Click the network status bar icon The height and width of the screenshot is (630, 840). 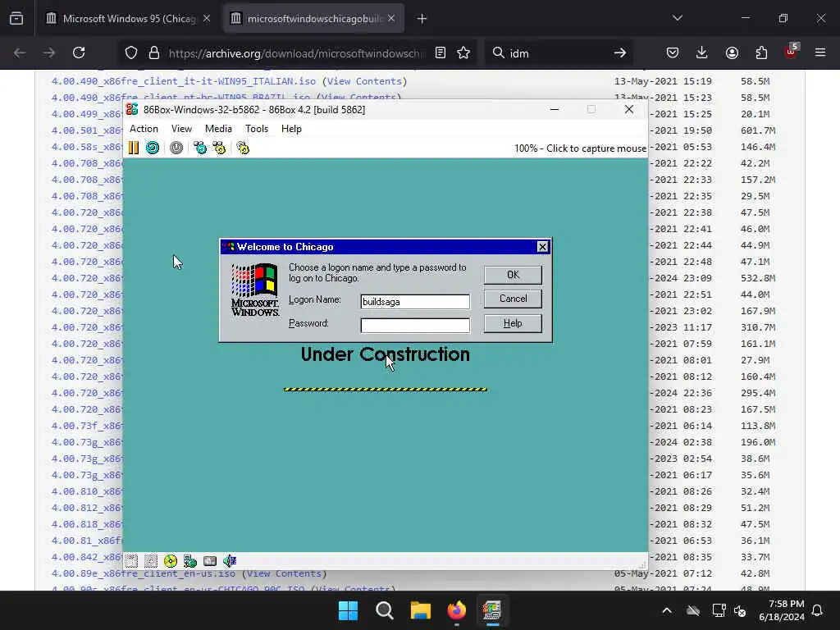coord(190,561)
